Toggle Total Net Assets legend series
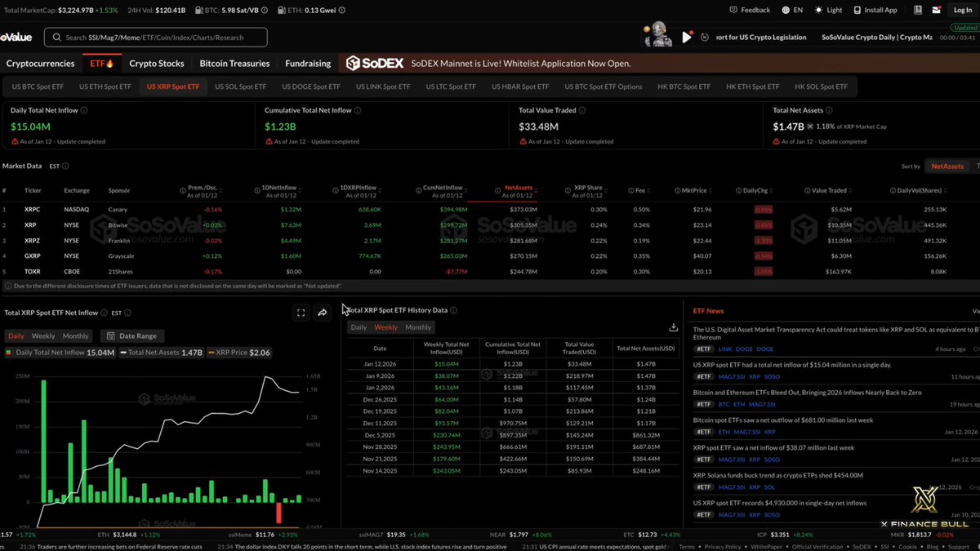The image size is (980, 551). click(161, 353)
